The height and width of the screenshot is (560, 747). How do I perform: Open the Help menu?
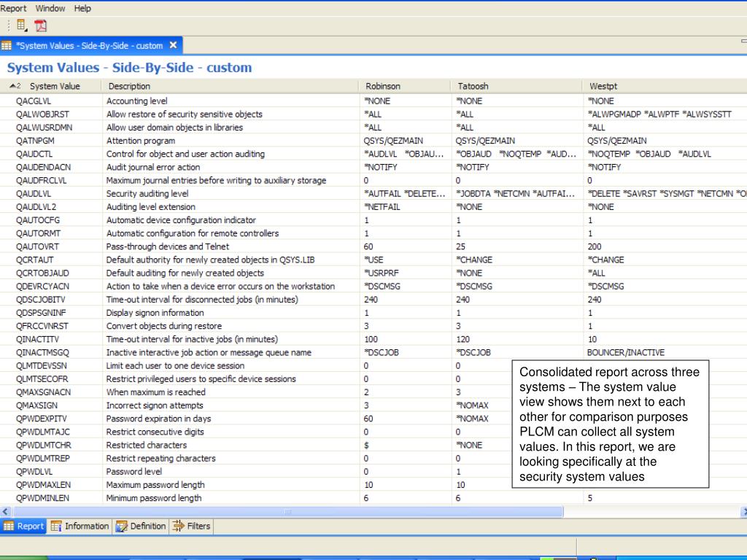pos(82,8)
